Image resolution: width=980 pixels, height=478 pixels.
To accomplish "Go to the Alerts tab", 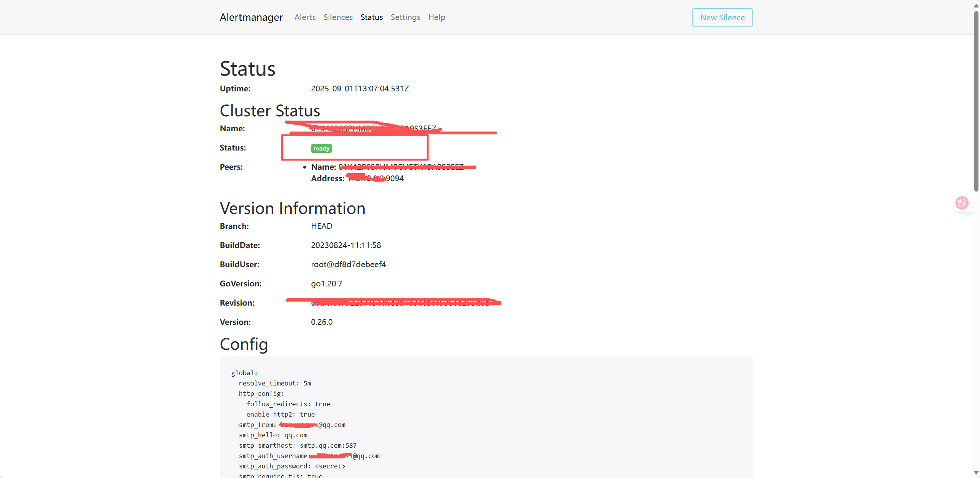I will click(x=305, y=17).
